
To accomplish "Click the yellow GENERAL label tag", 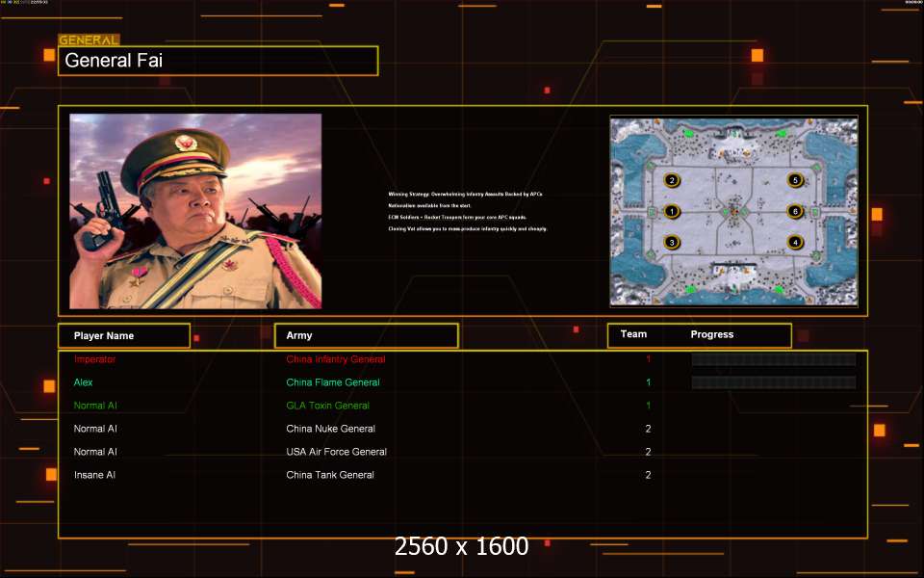I will tap(89, 40).
